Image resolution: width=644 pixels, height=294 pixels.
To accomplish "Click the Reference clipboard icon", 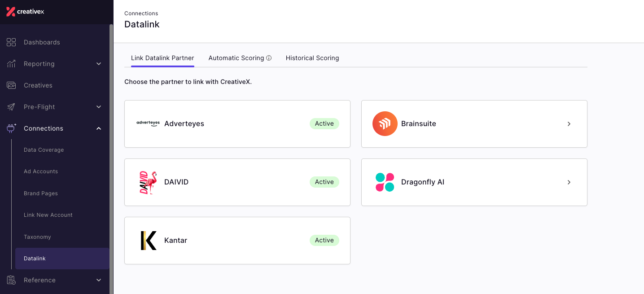I will (11, 280).
